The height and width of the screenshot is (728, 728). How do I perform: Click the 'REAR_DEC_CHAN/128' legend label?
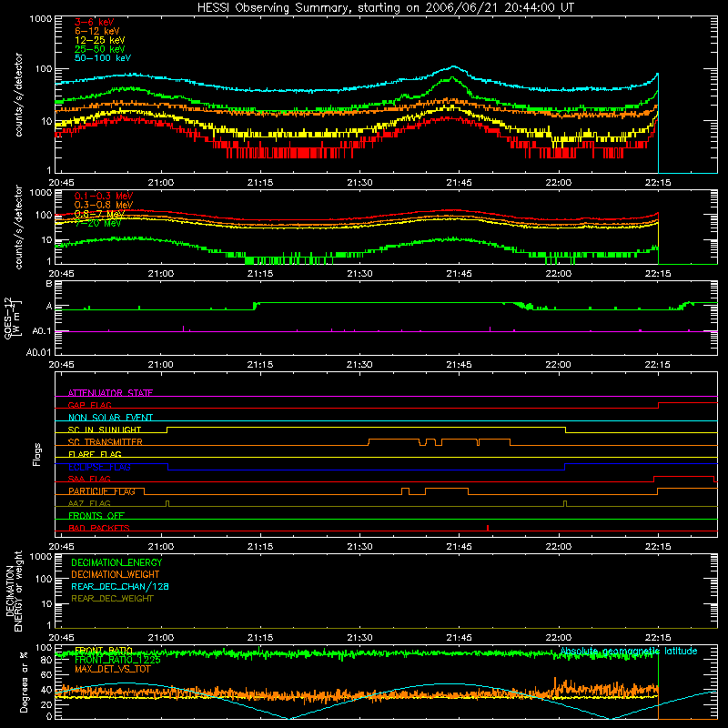point(120,586)
